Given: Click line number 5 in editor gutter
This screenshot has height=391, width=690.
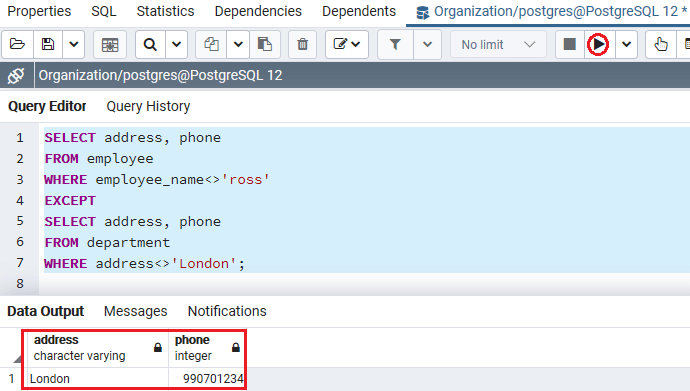Looking at the screenshot, I should point(20,221).
